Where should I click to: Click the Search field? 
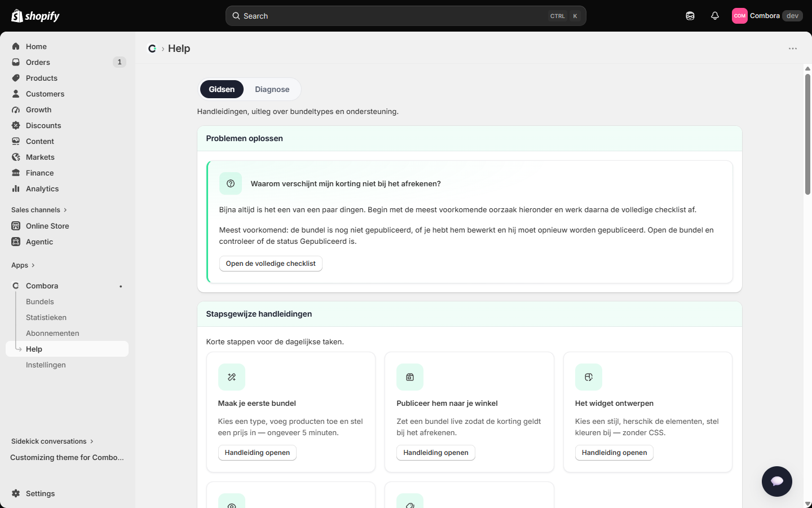pyautogui.click(x=406, y=16)
